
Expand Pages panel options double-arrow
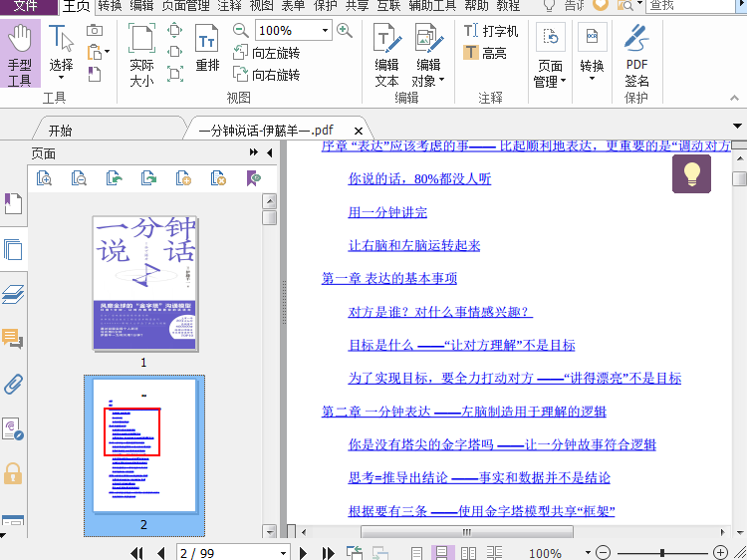pyautogui.click(x=253, y=152)
